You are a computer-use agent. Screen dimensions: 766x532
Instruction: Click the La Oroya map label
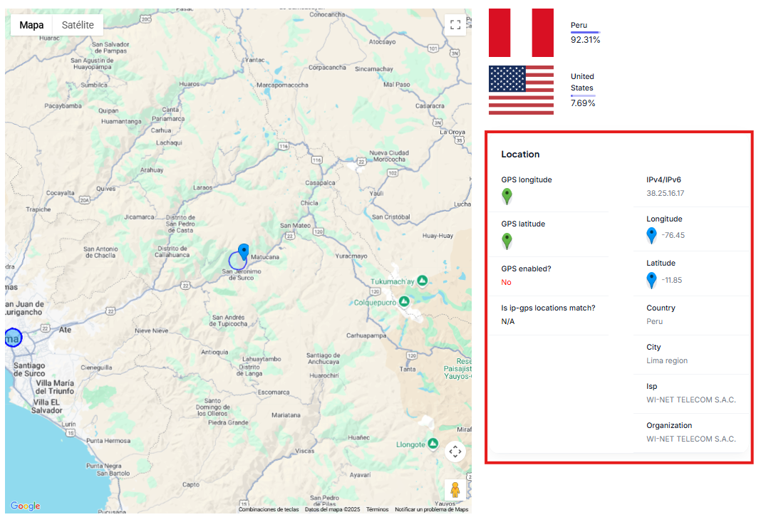452,132
